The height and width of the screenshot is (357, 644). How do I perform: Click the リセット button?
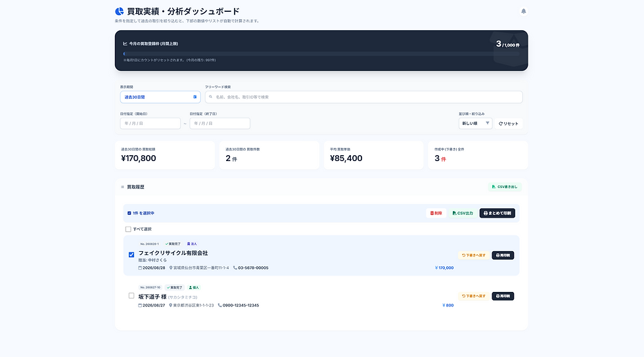tap(509, 123)
